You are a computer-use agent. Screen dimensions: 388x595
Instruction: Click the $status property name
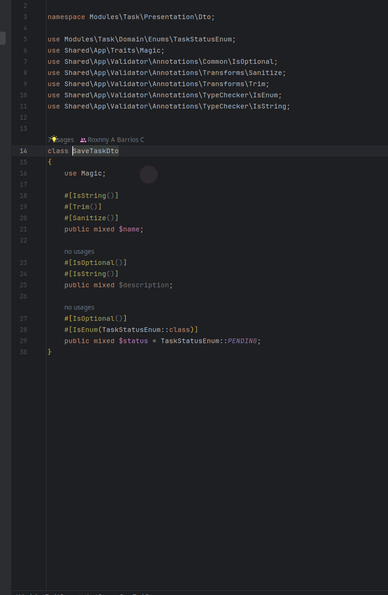(x=133, y=341)
